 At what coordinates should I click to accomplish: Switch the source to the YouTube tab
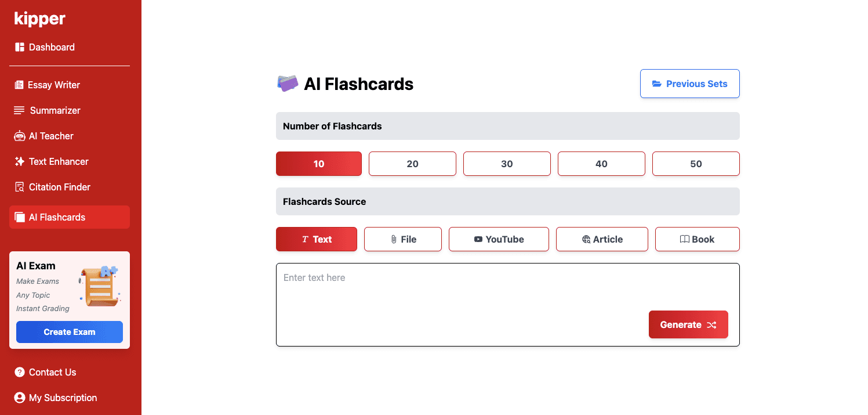(x=499, y=239)
